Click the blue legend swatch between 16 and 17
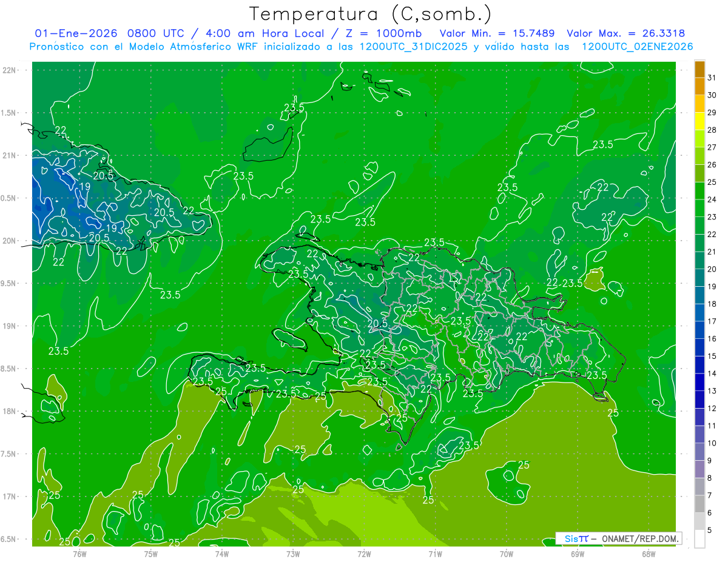The height and width of the screenshot is (562, 728). pos(699,330)
